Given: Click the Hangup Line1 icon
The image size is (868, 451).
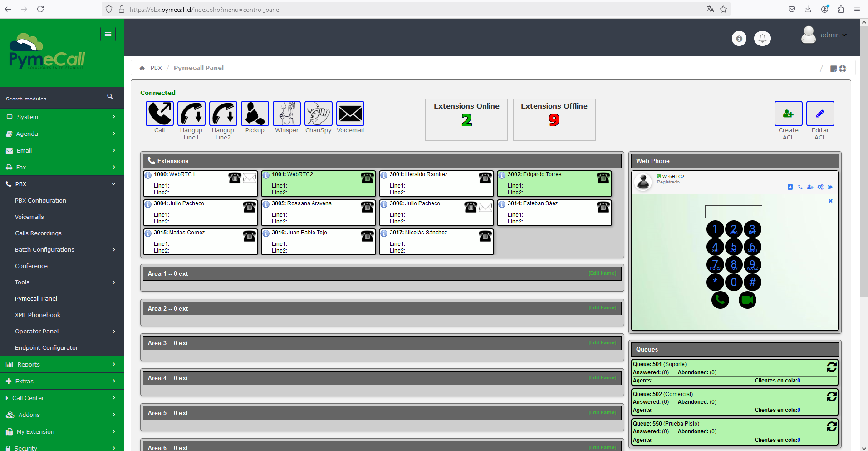Looking at the screenshot, I should [x=191, y=114].
